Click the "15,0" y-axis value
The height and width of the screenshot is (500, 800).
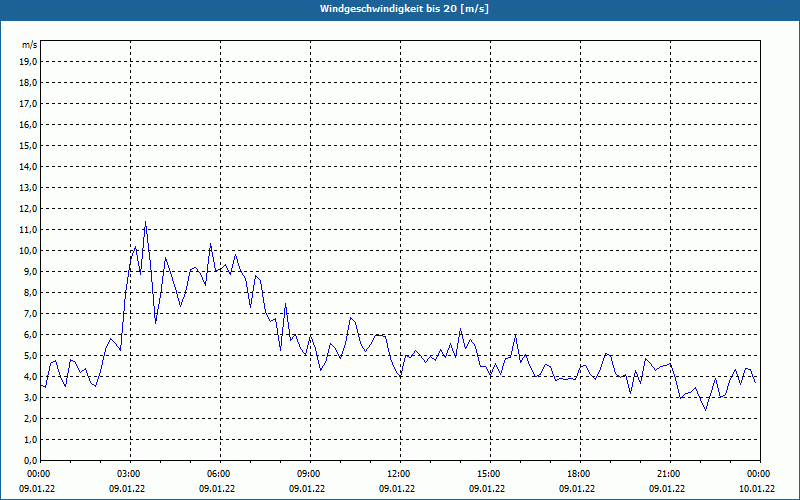28,145
